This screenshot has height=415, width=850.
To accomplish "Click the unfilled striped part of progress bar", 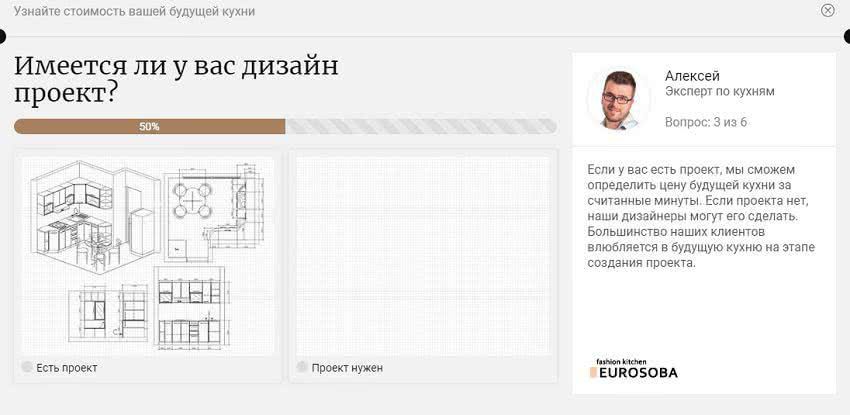I will click(x=420, y=127).
